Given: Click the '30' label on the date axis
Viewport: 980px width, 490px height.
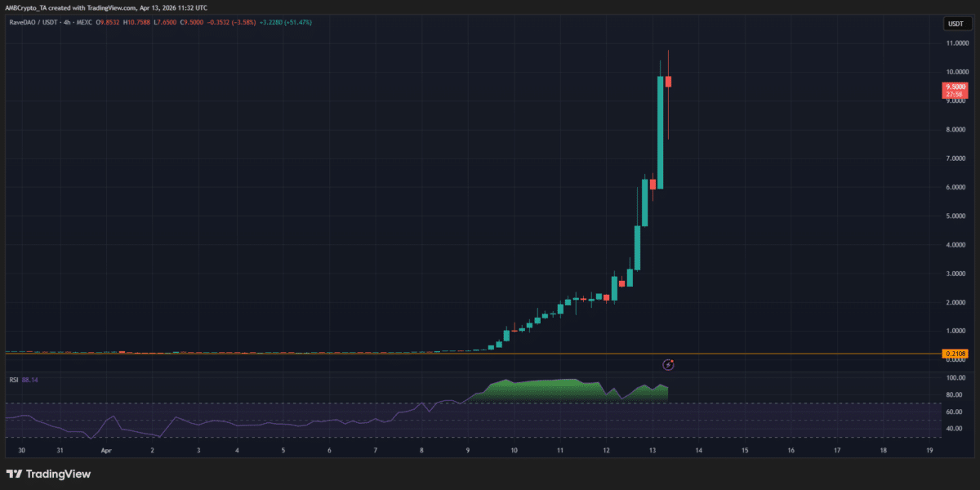Looking at the screenshot, I should (22, 450).
